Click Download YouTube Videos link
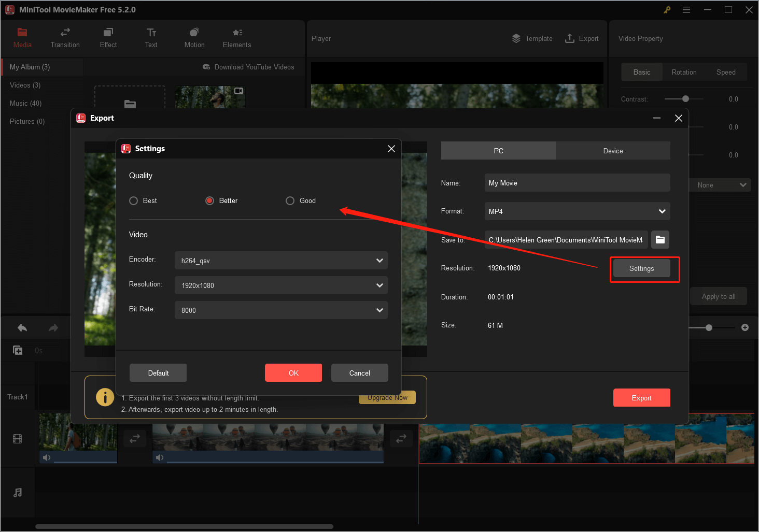 click(x=254, y=67)
